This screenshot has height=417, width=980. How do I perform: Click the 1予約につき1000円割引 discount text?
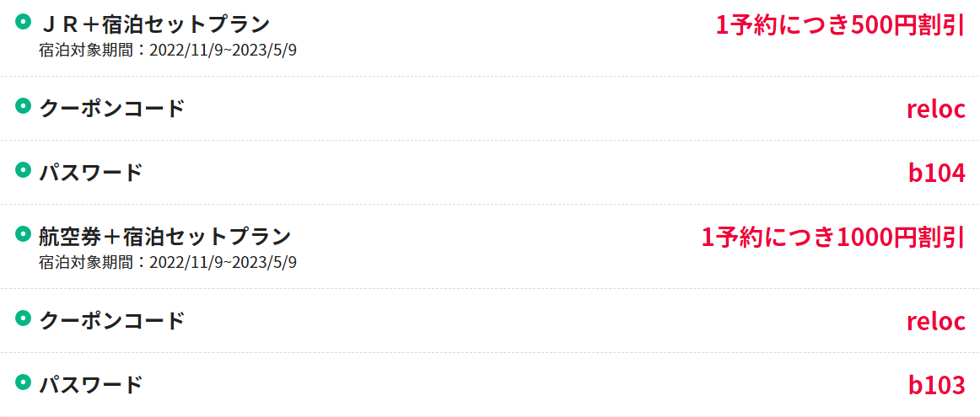(x=833, y=238)
